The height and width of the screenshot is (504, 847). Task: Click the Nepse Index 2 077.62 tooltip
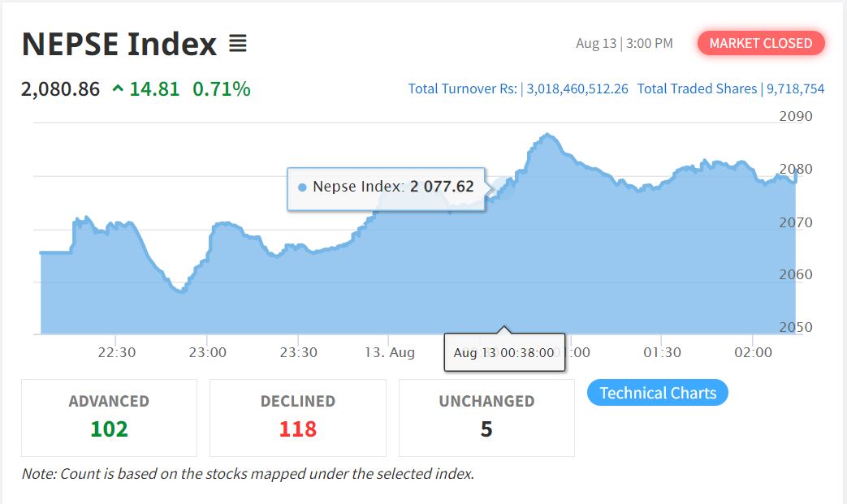(386, 189)
